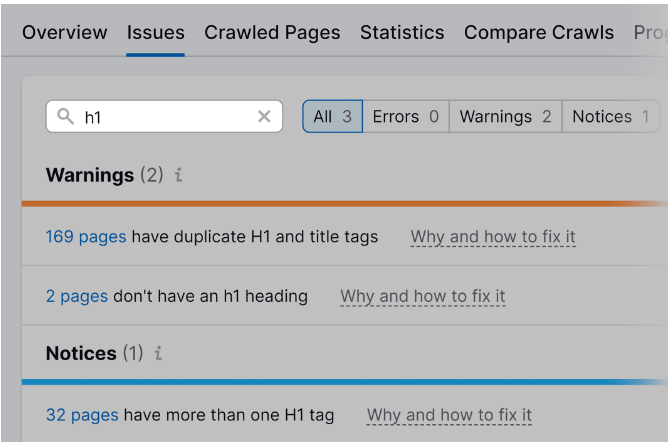
Task: Select the Issues tab
Action: 155,32
